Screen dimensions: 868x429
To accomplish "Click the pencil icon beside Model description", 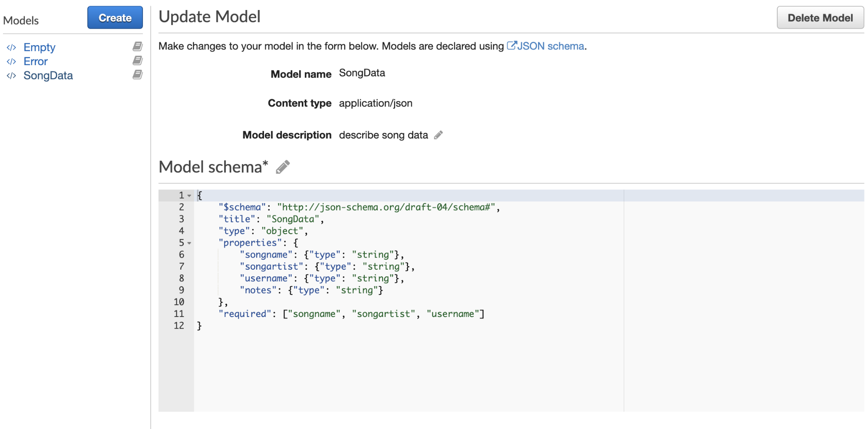I will tap(439, 135).
